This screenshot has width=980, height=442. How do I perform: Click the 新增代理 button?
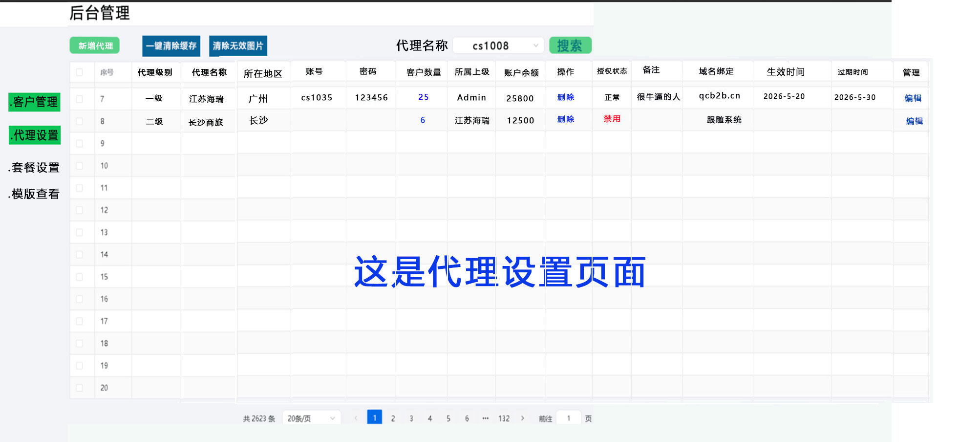(95, 45)
